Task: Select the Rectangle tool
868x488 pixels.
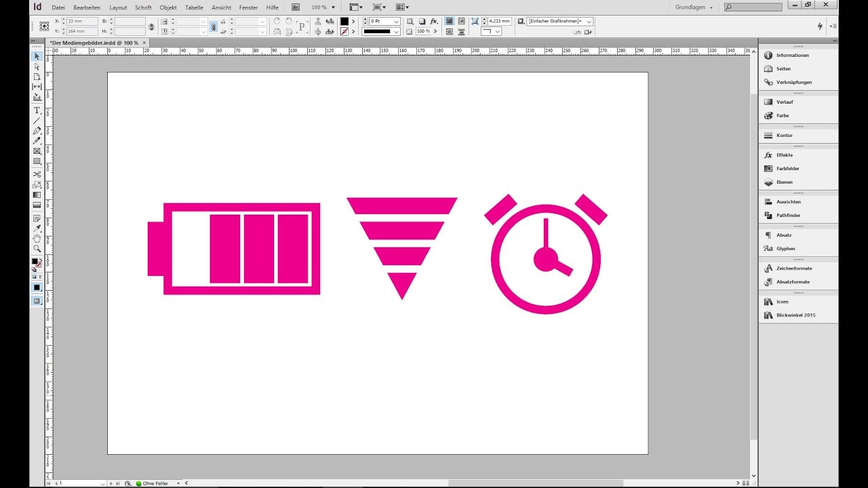Action: pyautogui.click(x=37, y=161)
